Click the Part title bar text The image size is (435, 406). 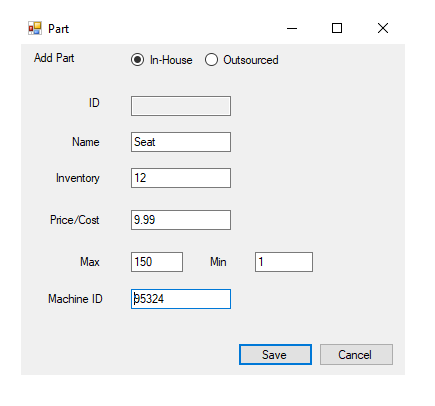coord(59,29)
